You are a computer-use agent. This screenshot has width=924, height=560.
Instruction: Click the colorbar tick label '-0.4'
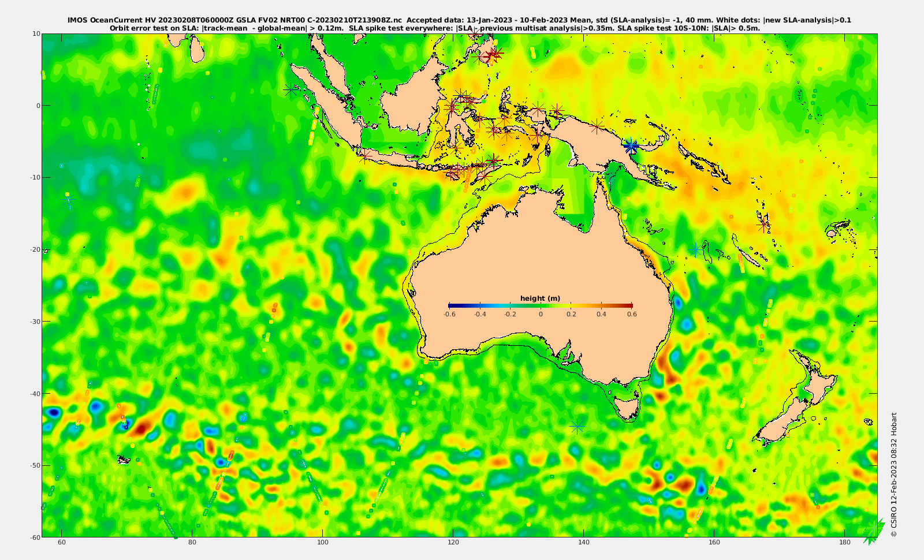coord(480,315)
